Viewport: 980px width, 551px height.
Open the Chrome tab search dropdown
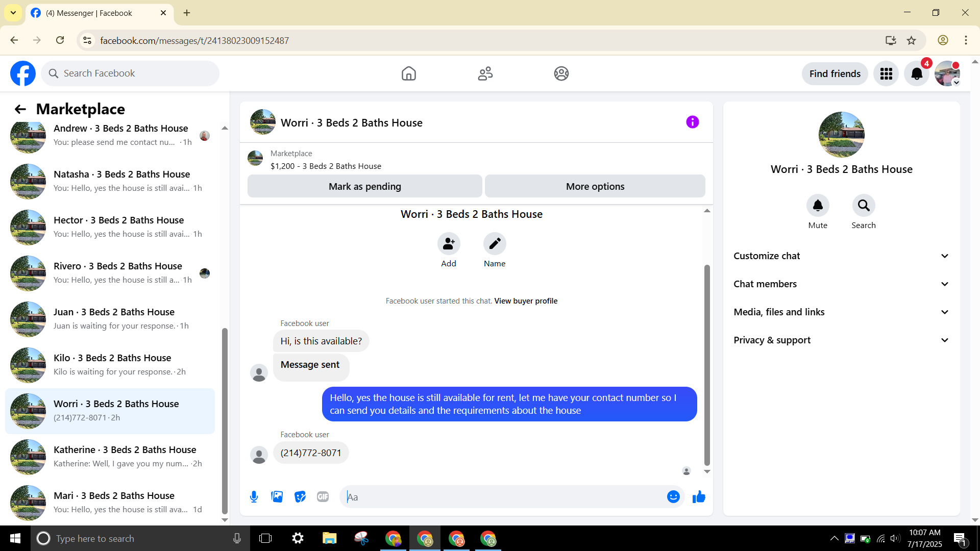[13, 13]
